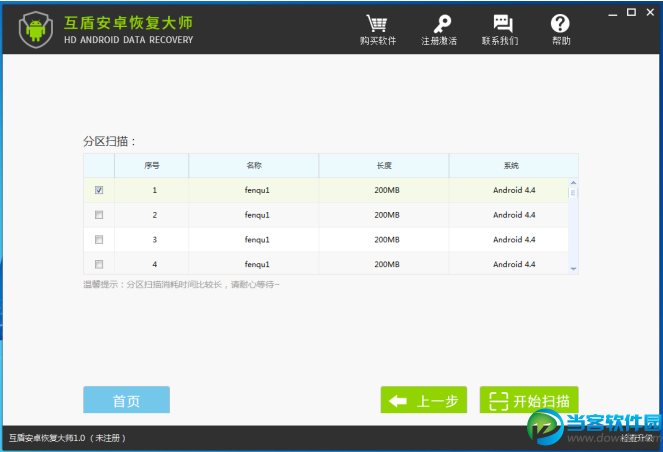Click the 200MB size in row 4
The height and width of the screenshot is (452, 663).
pyautogui.click(x=387, y=264)
